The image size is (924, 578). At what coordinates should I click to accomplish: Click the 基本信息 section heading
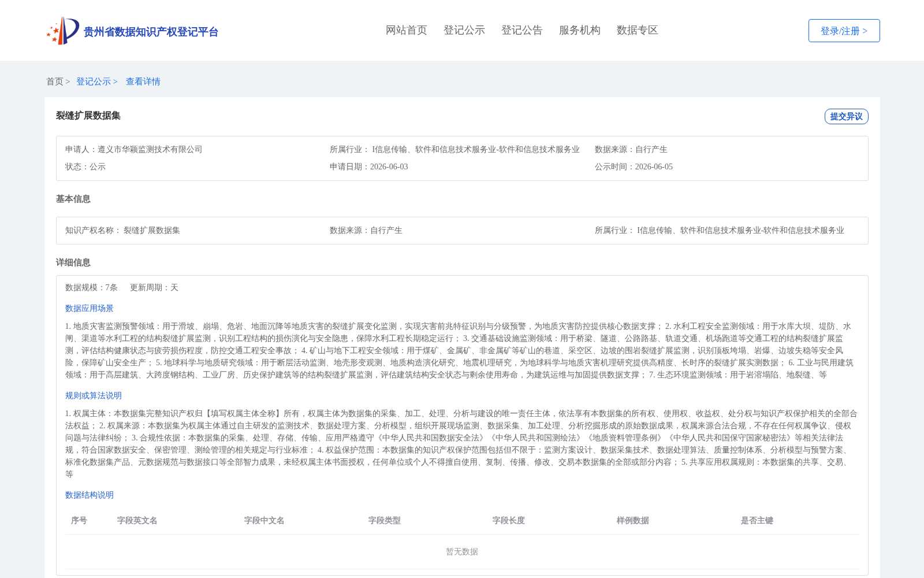tap(73, 199)
